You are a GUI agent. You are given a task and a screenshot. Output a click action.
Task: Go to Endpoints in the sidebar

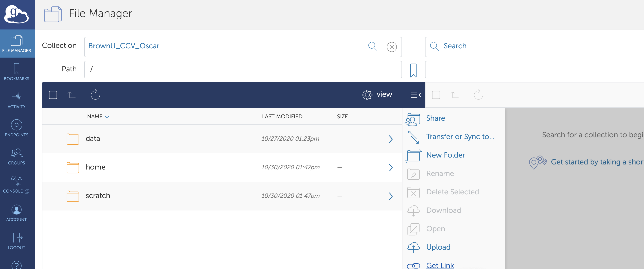17,128
